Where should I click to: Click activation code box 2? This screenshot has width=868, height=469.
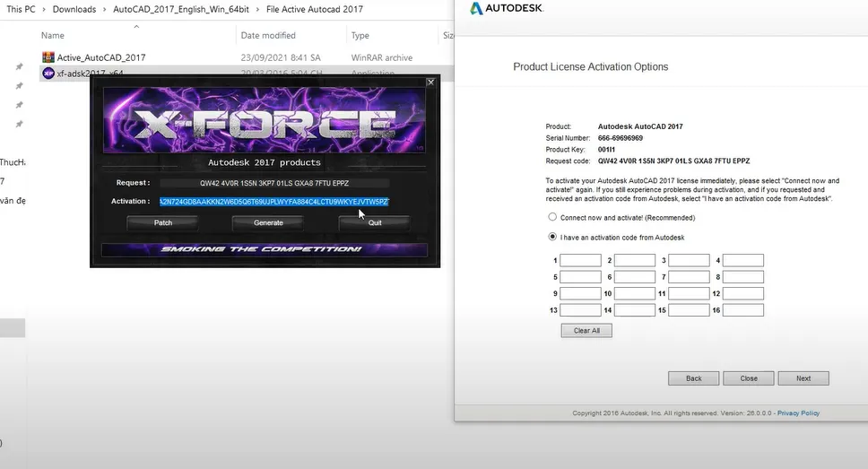[x=634, y=260]
